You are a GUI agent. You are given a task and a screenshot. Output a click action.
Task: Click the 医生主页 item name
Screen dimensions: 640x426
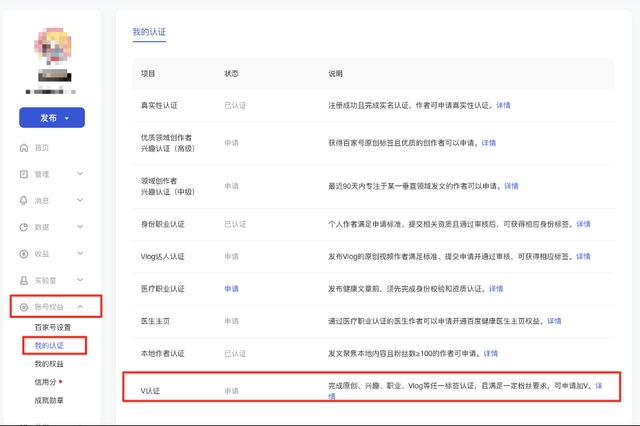point(155,321)
